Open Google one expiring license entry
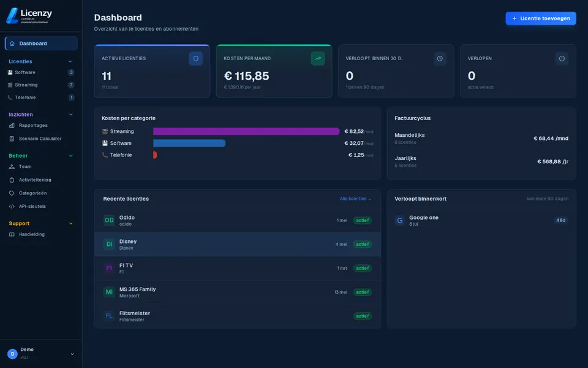Image resolution: width=588 pixels, height=368 pixels. point(481,220)
